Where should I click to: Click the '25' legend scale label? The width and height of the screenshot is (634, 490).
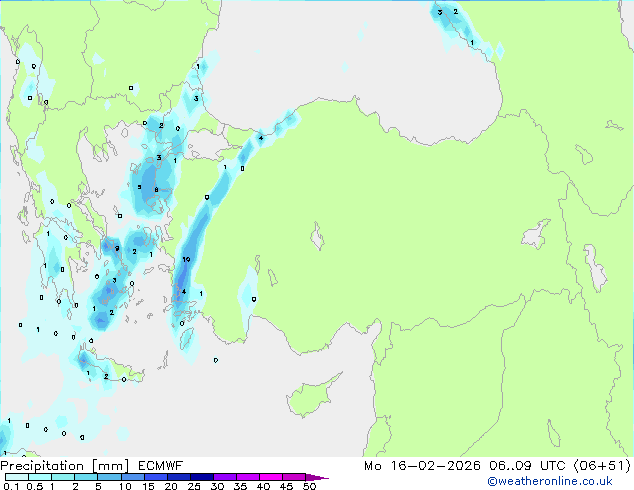pos(194,486)
